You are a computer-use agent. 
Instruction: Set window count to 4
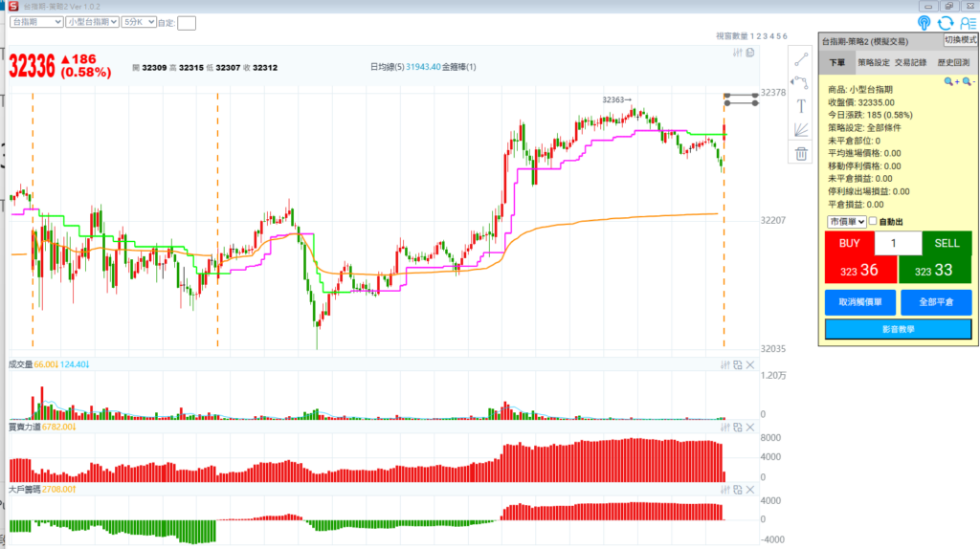click(770, 35)
